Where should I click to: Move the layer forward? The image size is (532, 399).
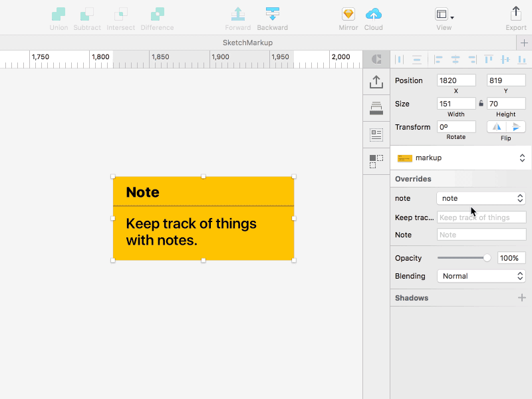pyautogui.click(x=238, y=15)
